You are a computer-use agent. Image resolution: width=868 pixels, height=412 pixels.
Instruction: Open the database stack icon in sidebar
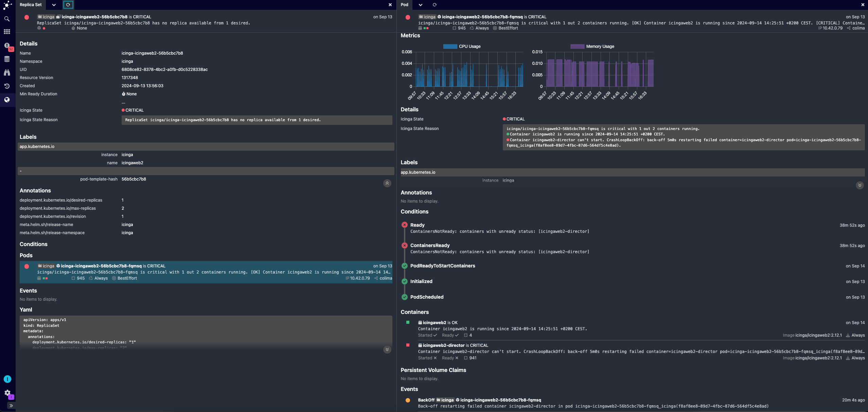pos(7,59)
